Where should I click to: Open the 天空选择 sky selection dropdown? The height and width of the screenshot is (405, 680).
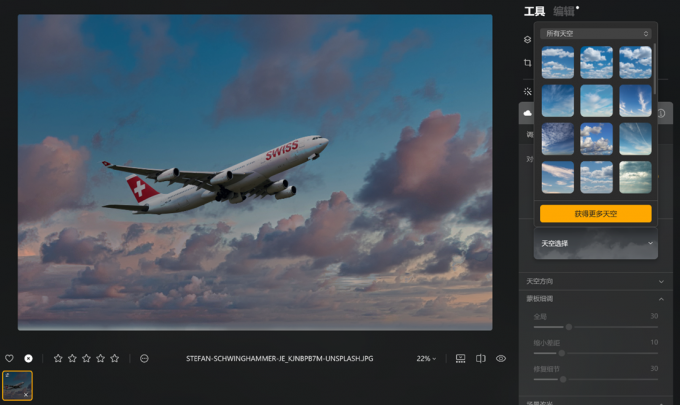click(x=596, y=243)
